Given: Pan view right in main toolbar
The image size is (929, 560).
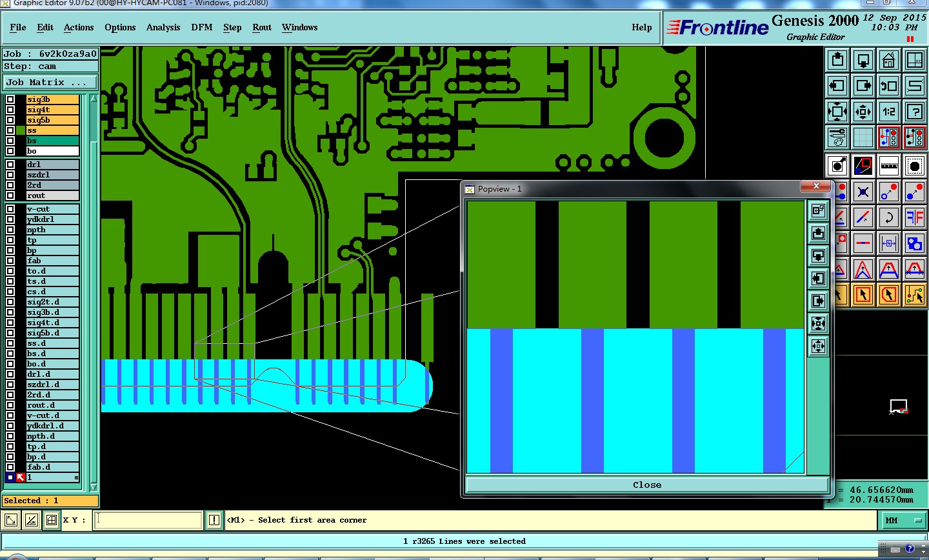Looking at the screenshot, I should coord(863,86).
